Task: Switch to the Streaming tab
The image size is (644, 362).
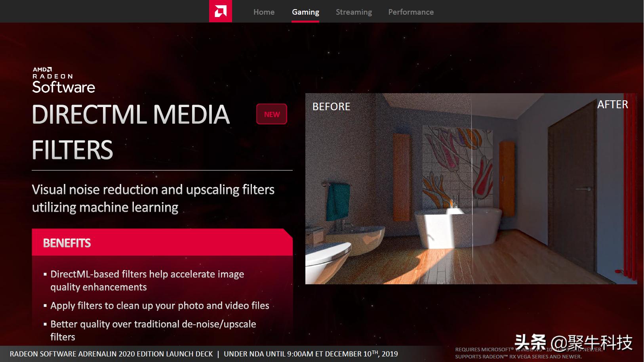Action: tap(354, 12)
